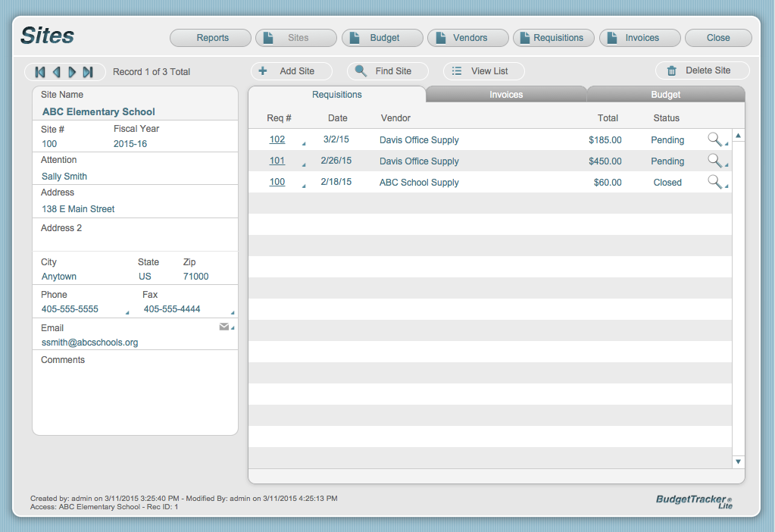Viewport: 775px width, 532px height.
Task: Click the Close button
Action: [719, 38]
